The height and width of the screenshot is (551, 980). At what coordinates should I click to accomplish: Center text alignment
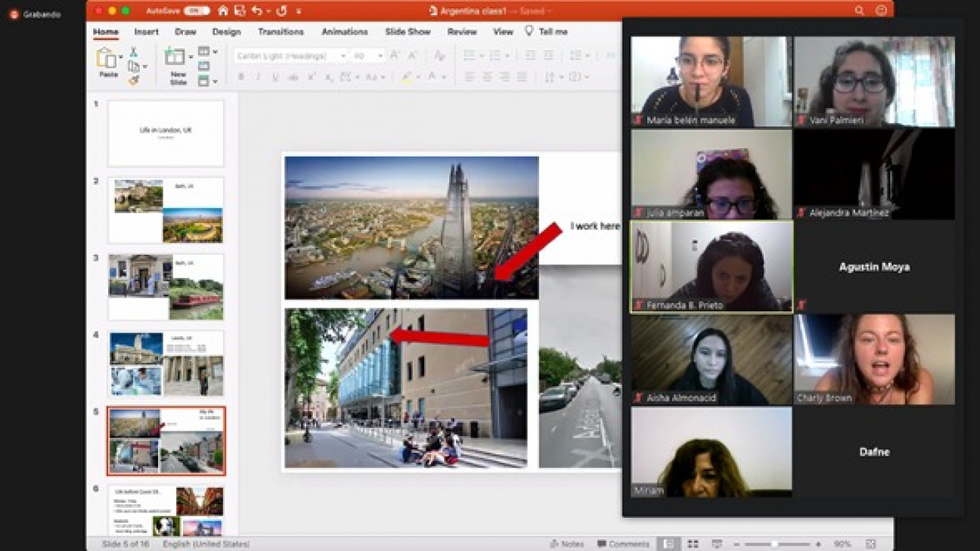click(487, 77)
